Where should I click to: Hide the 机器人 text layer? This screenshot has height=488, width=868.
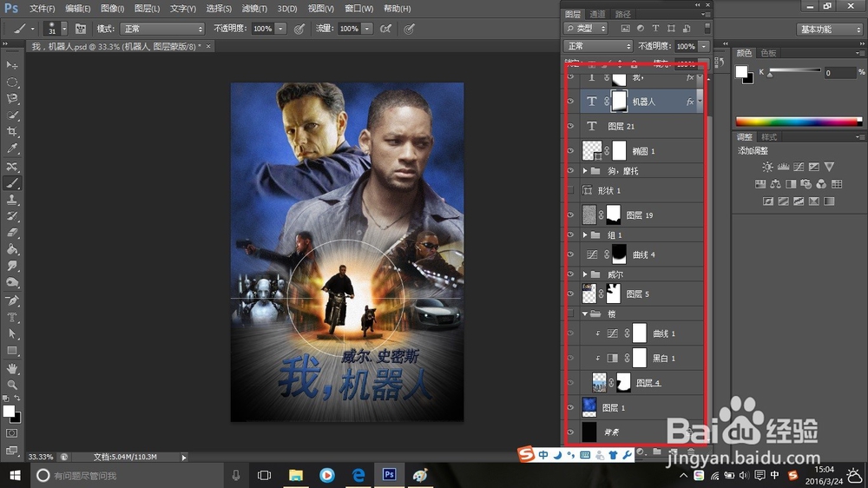coord(571,102)
